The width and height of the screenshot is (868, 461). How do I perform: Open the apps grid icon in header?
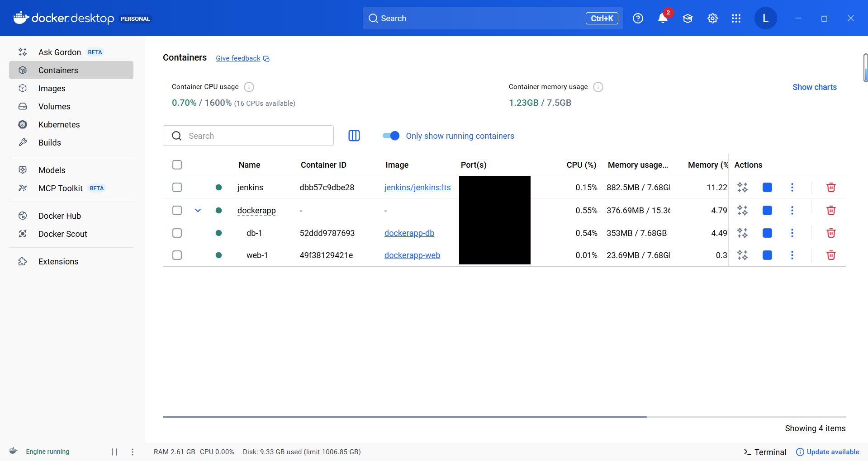tap(736, 19)
